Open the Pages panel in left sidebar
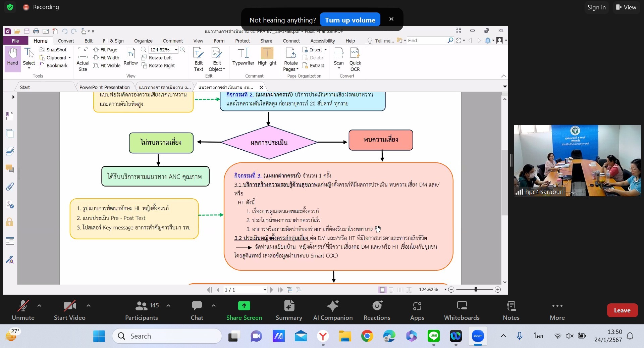 coord(10,134)
